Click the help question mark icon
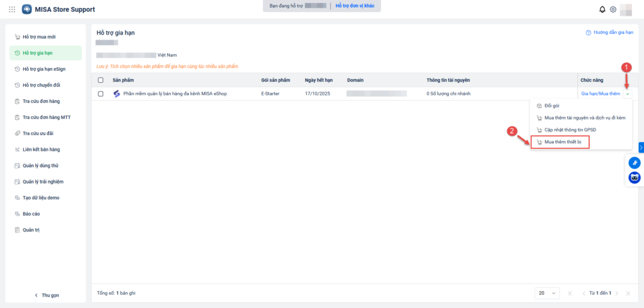Screen dimensions: 644x308 pos(588,33)
